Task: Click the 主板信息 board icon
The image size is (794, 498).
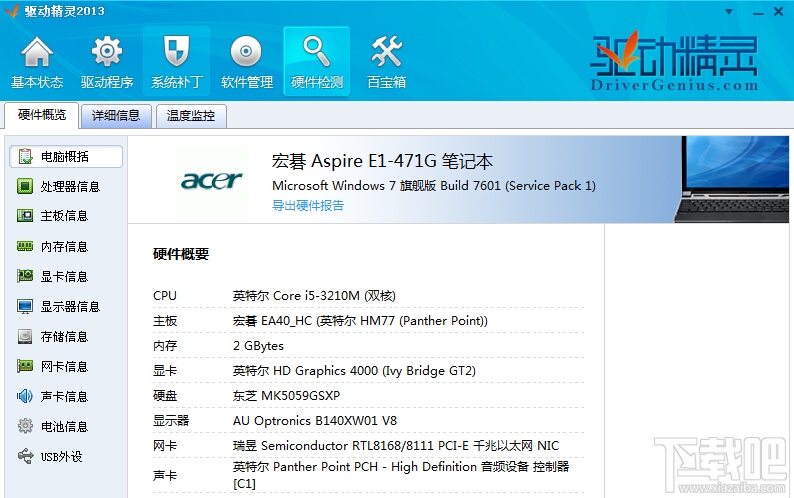Action: click(x=25, y=216)
